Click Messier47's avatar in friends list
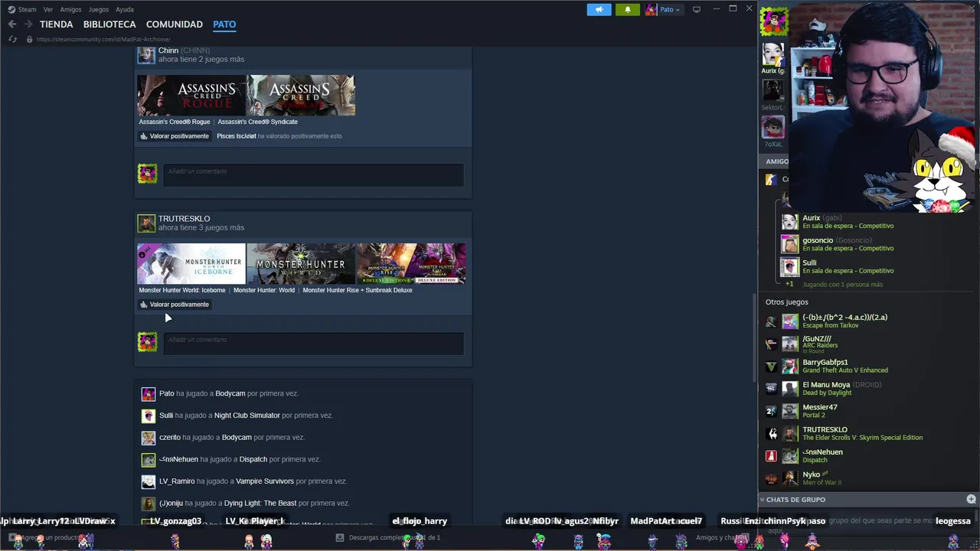Screen dimensions: 980x551 coord(789,411)
